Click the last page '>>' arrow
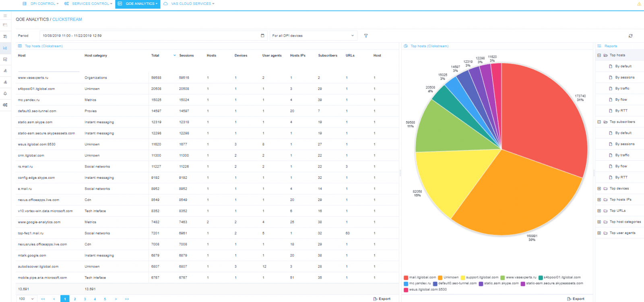The image size is (644, 302). coord(127,299)
